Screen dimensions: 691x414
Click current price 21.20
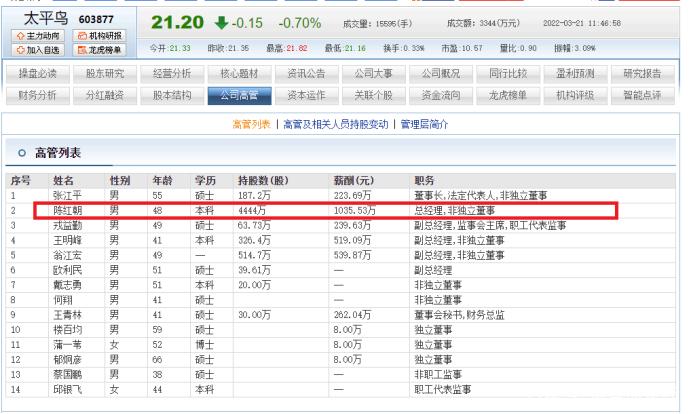177,22
